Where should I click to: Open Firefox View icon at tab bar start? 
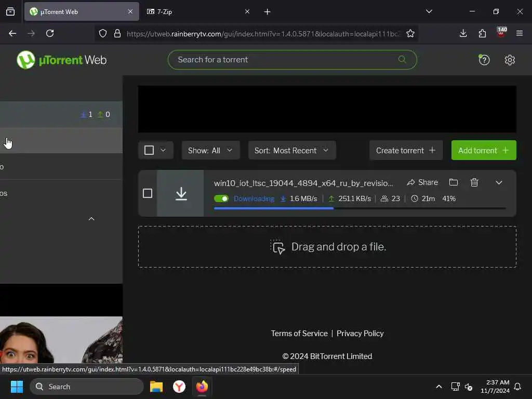10,12
